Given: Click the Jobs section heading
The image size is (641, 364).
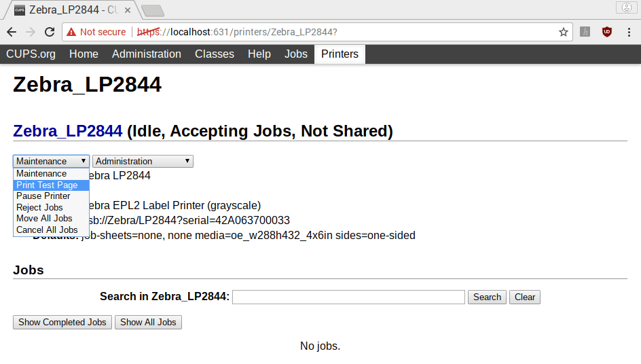Looking at the screenshot, I should (29, 270).
